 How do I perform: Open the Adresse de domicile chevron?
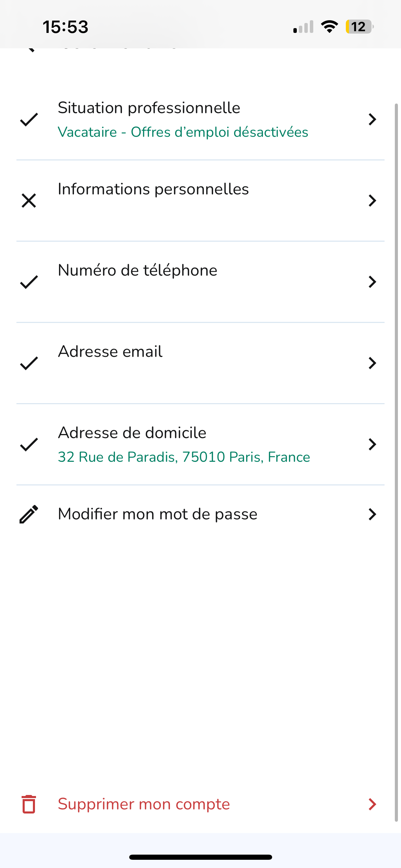(x=372, y=444)
